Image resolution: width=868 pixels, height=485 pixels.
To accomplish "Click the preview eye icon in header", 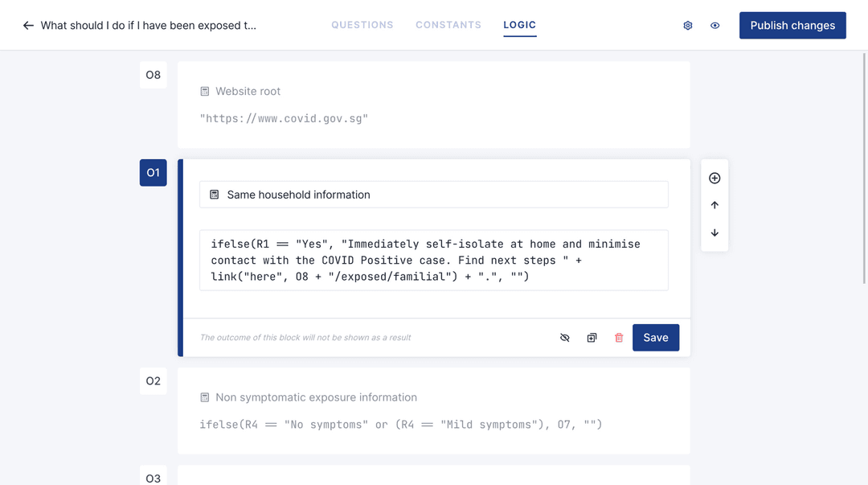I will click(714, 26).
